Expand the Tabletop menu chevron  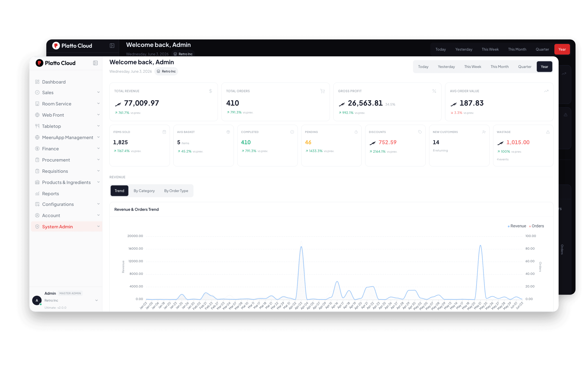98,126
